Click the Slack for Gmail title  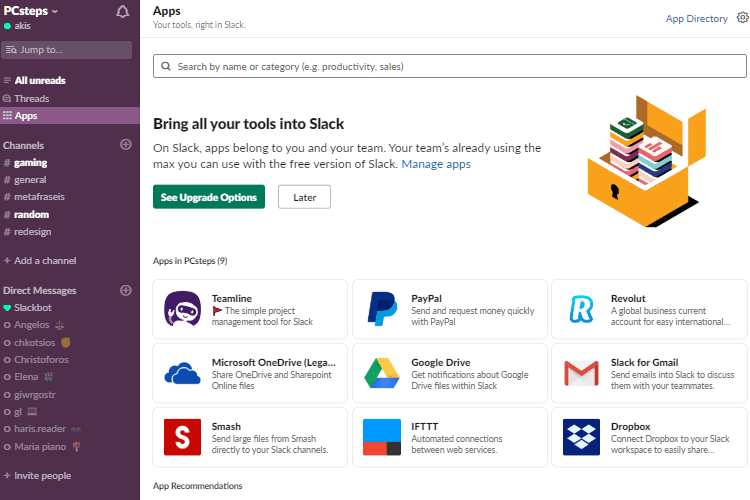tap(644, 363)
